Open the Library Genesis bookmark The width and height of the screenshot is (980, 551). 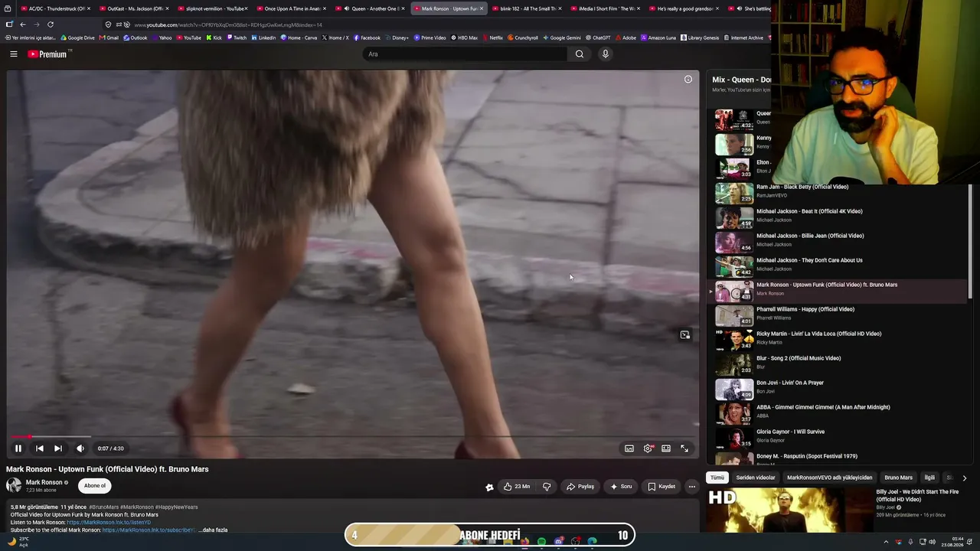(x=700, y=37)
